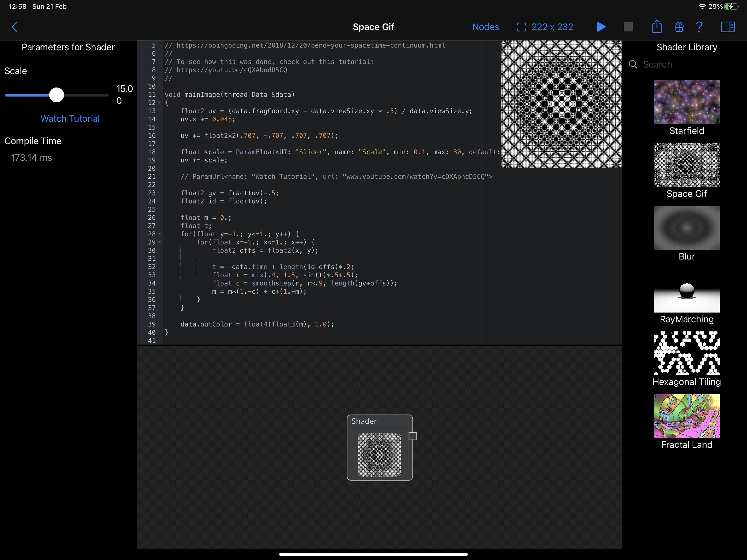Open the Watch Tutorial link
This screenshot has height=560, width=747.
pyautogui.click(x=70, y=119)
